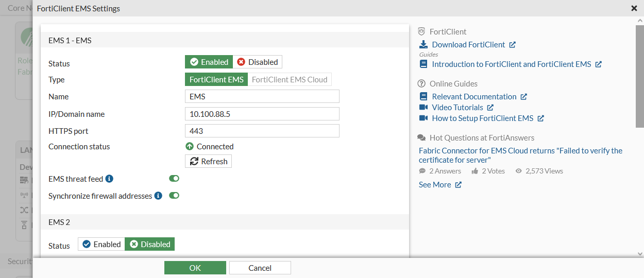Click external link icon after See More
This screenshot has width=644, height=278.
(x=459, y=185)
